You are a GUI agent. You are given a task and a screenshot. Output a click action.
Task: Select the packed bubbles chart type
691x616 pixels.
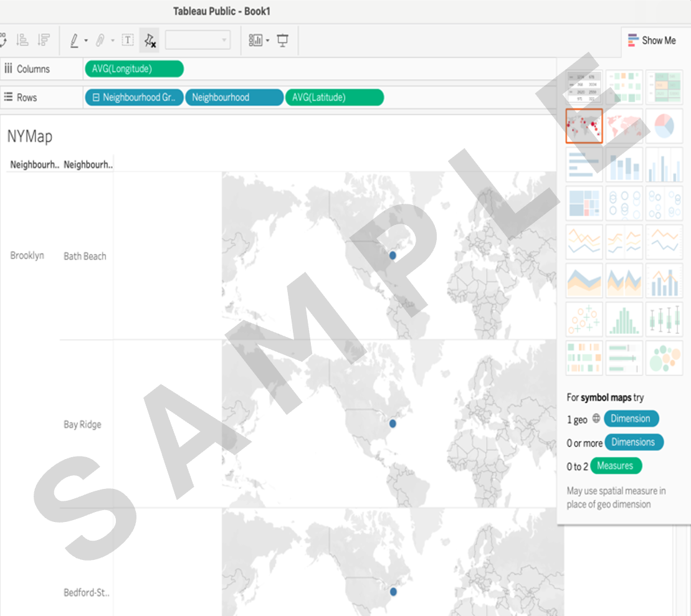(664, 358)
